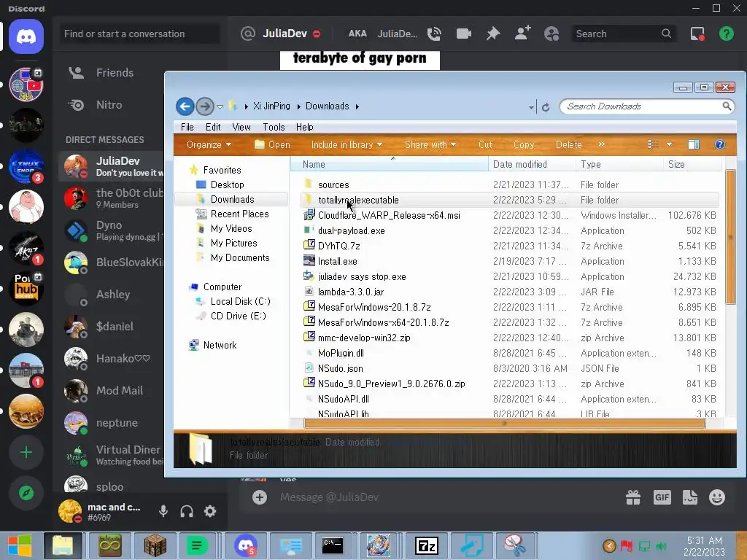Open the File menu
Image resolution: width=747 pixels, height=560 pixels.
pyautogui.click(x=187, y=127)
